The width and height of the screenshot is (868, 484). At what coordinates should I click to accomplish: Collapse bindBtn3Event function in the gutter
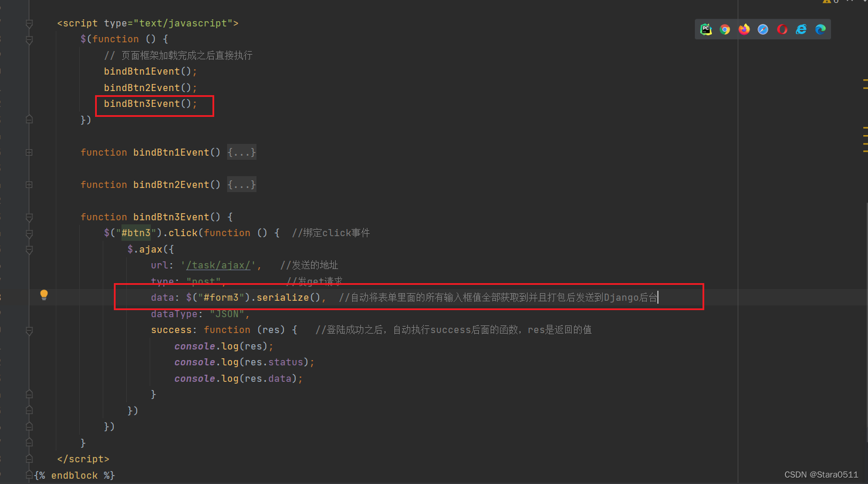[x=29, y=217]
